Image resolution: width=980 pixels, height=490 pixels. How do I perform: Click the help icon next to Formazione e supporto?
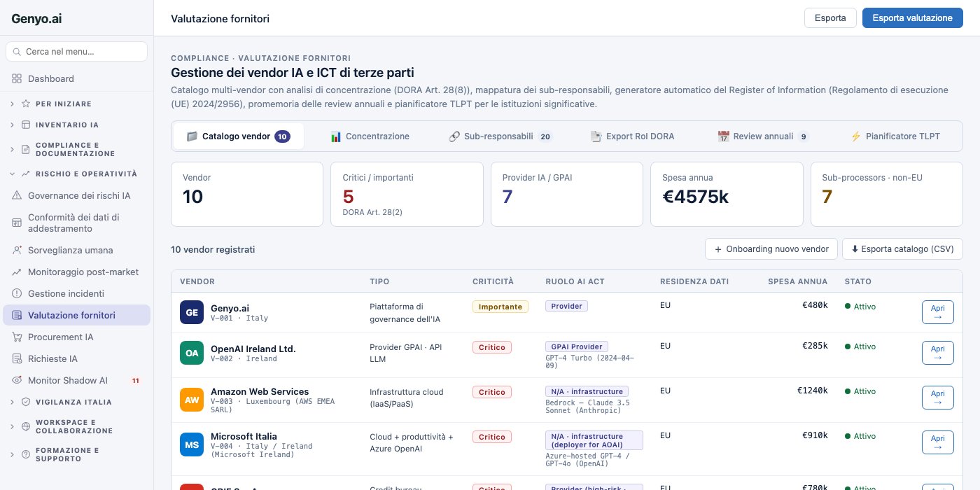[x=26, y=454]
